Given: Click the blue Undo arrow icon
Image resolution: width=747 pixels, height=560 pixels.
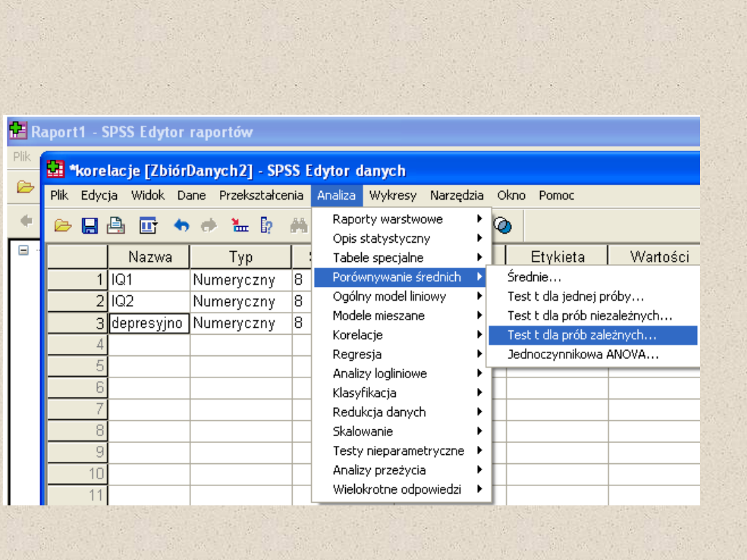Looking at the screenshot, I should (x=181, y=225).
